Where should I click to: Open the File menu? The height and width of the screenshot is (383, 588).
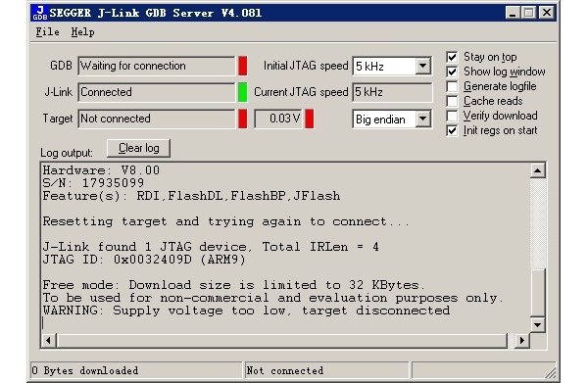coord(47,32)
